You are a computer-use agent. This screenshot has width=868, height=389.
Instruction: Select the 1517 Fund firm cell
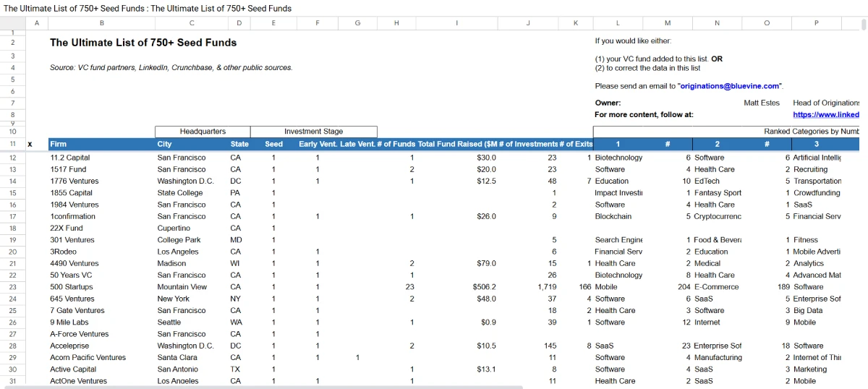(x=101, y=169)
